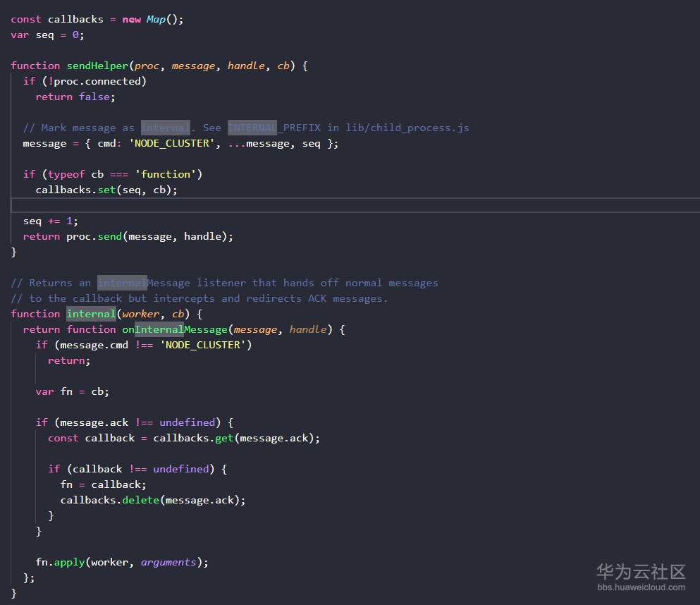Click the line 'seq += 1;'
This screenshot has width=700, height=605.
pos(51,221)
